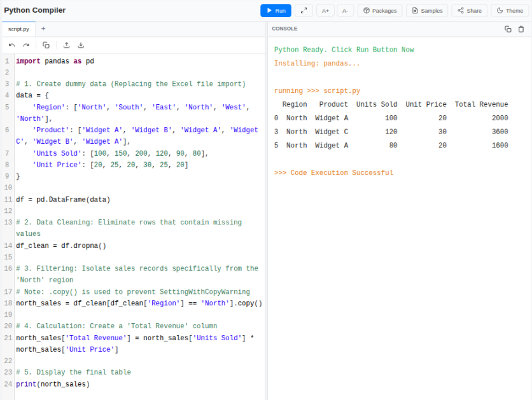
Task: Increase font size with A+
Action: tap(325, 10)
